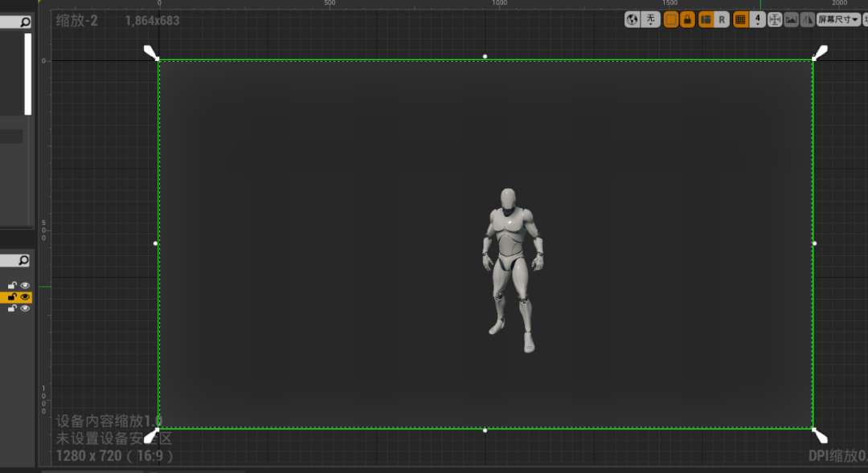This screenshot has height=473, width=868.
Task: Open the 无 culture preview dropdown
Action: [x=650, y=20]
